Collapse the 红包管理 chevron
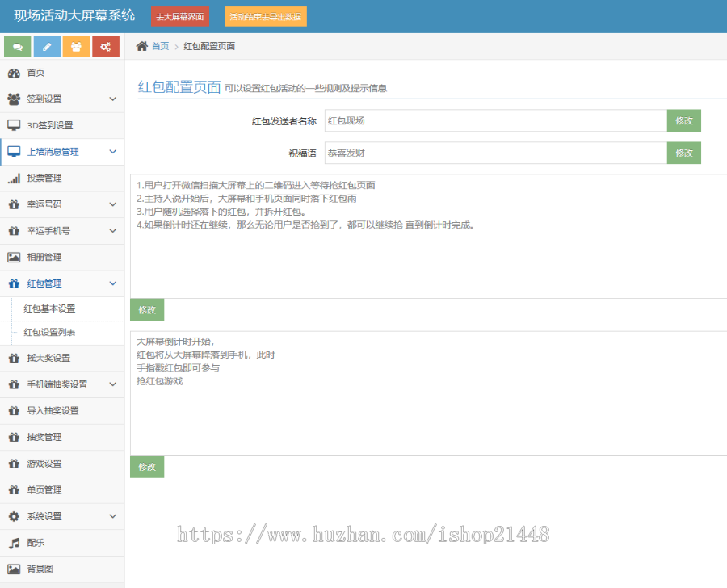The height and width of the screenshot is (588, 727). coord(112,283)
